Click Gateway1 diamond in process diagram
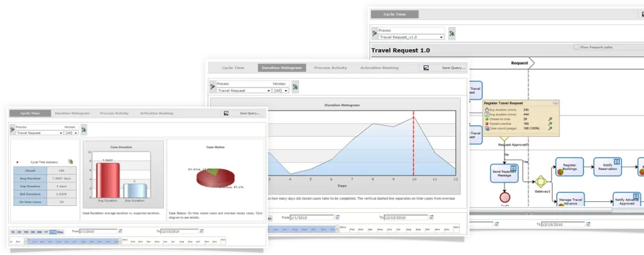 pos(541,181)
